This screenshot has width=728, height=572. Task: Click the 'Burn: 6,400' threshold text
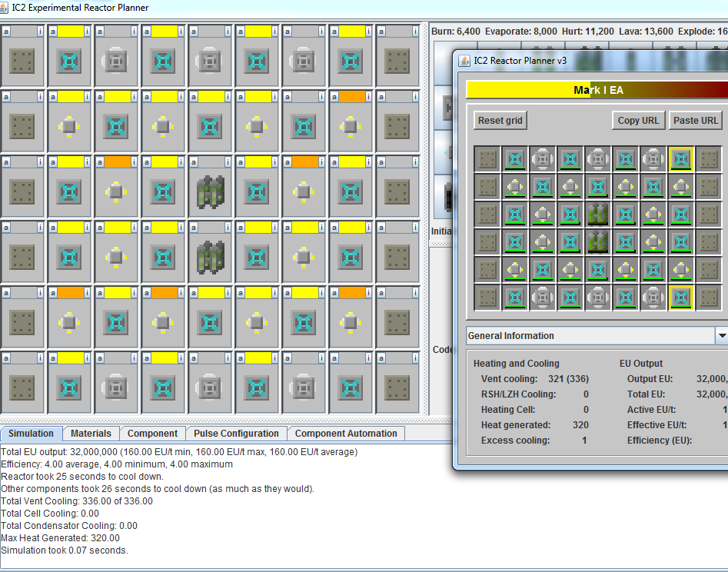455,31
